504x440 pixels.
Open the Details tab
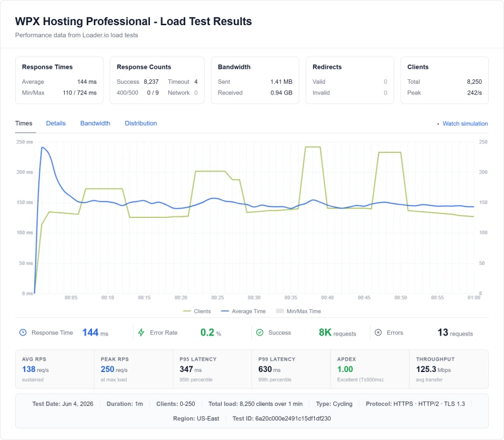(x=56, y=123)
